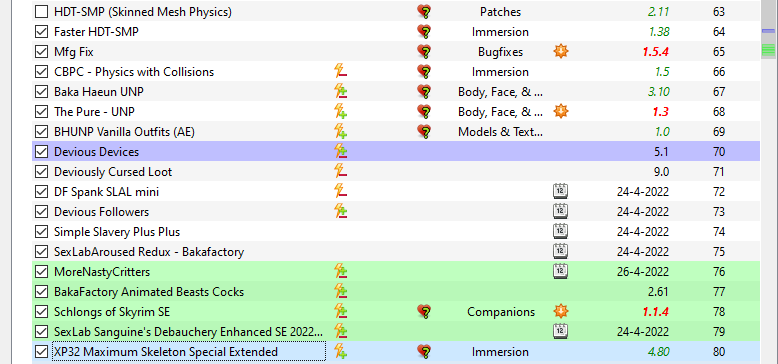Viewport: 778px width, 364px height.
Task: Click endorse heart icon on Faster HDT-SMP
Action: pyautogui.click(x=424, y=32)
